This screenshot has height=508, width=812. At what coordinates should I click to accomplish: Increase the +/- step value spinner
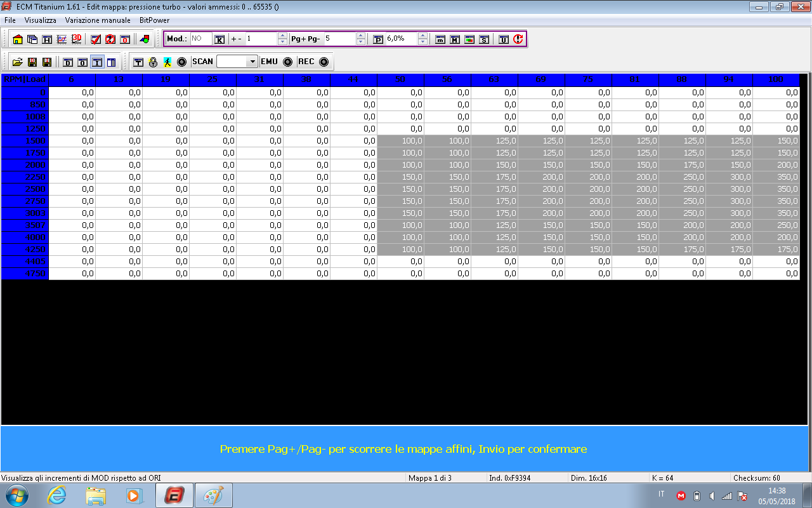tap(282, 36)
